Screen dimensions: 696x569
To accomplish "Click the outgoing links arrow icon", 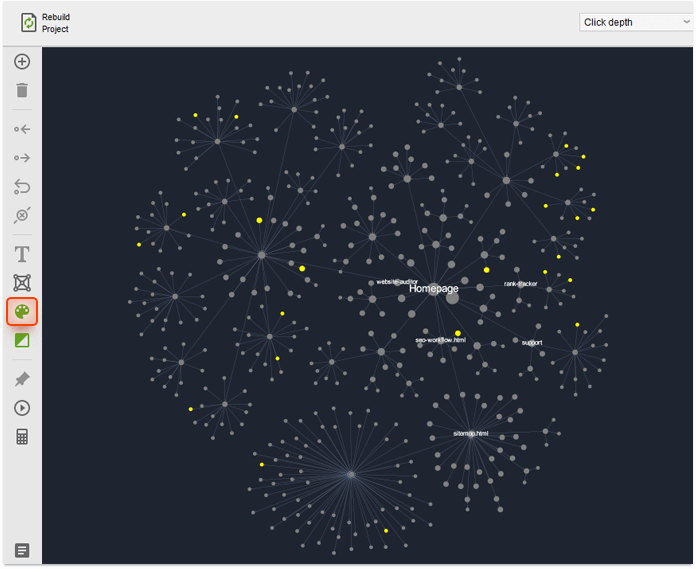I will click(22, 158).
